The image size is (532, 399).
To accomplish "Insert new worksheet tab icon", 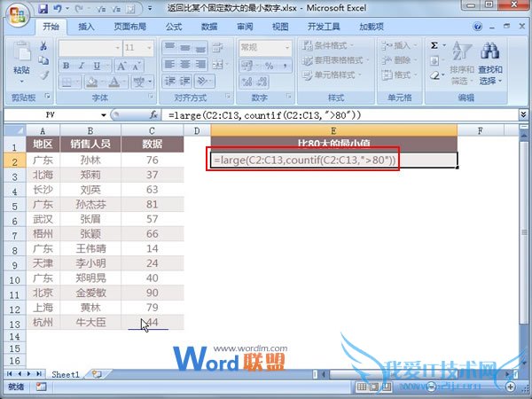I will [x=97, y=374].
